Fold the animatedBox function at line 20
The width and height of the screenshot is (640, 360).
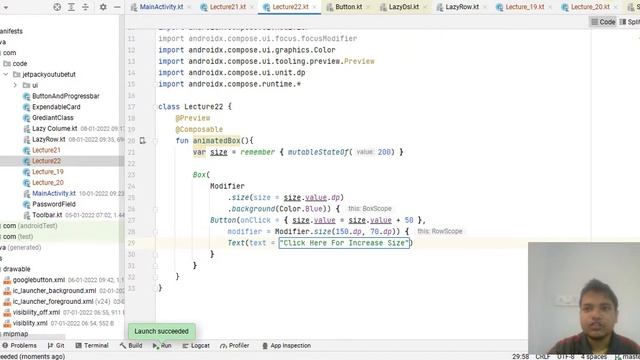[155, 141]
